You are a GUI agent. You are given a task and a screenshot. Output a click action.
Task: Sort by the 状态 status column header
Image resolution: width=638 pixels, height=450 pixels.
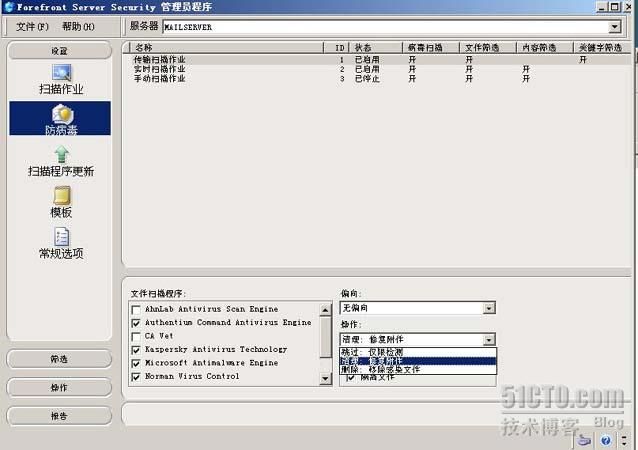(x=376, y=48)
